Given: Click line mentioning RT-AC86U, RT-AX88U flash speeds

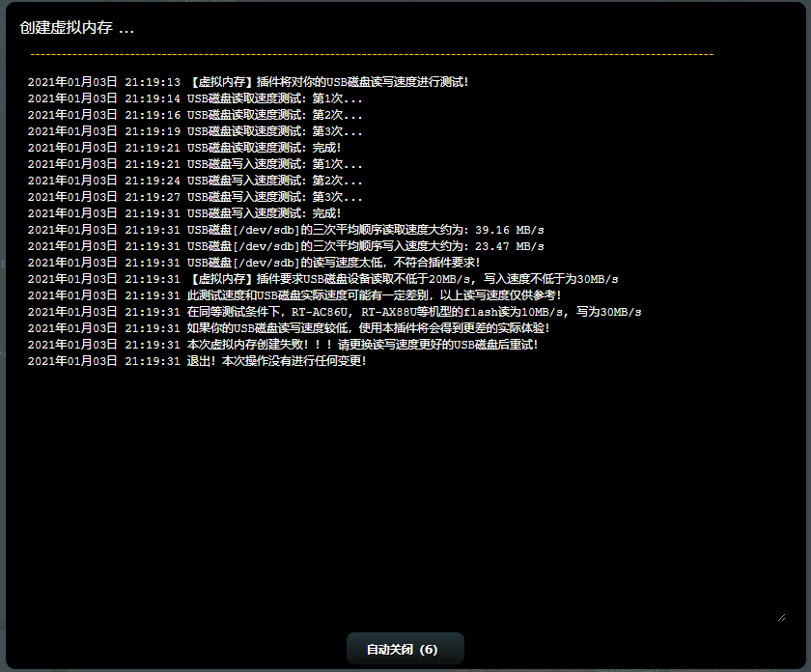Looking at the screenshot, I should tap(335, 312).
